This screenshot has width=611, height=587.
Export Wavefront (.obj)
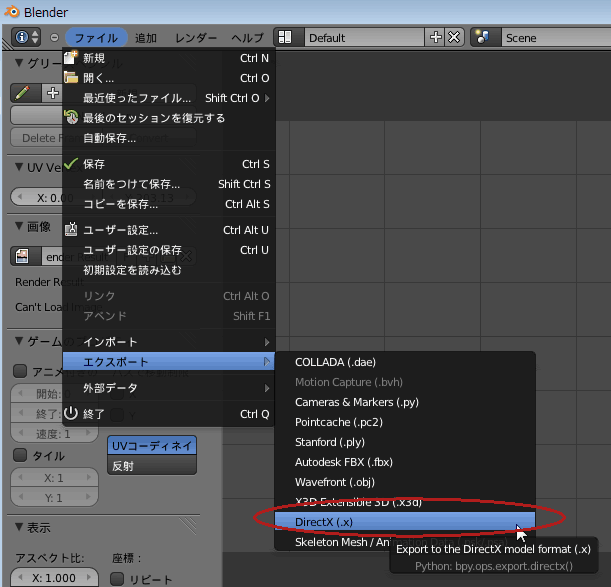pyautogui.click(x=405, y=482)
